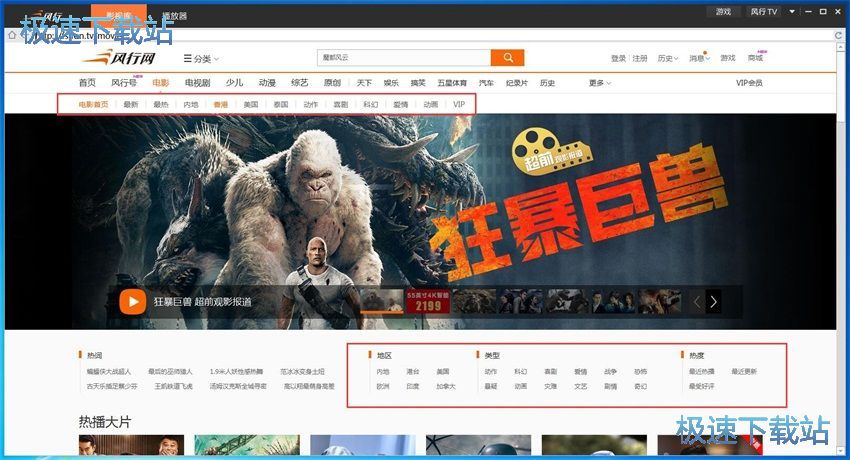The image size is (850, 460).
Task: Filter by 最受好评 under 热度
Action: [701, 386]
